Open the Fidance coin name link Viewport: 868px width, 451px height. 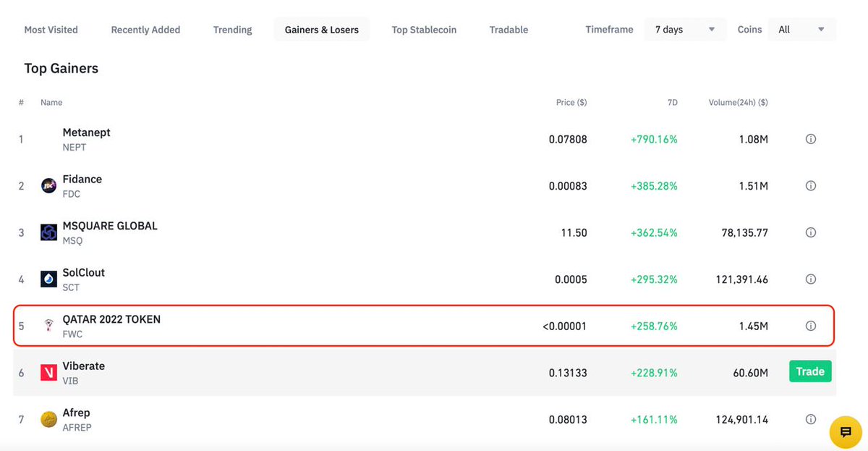pos(82,179)
